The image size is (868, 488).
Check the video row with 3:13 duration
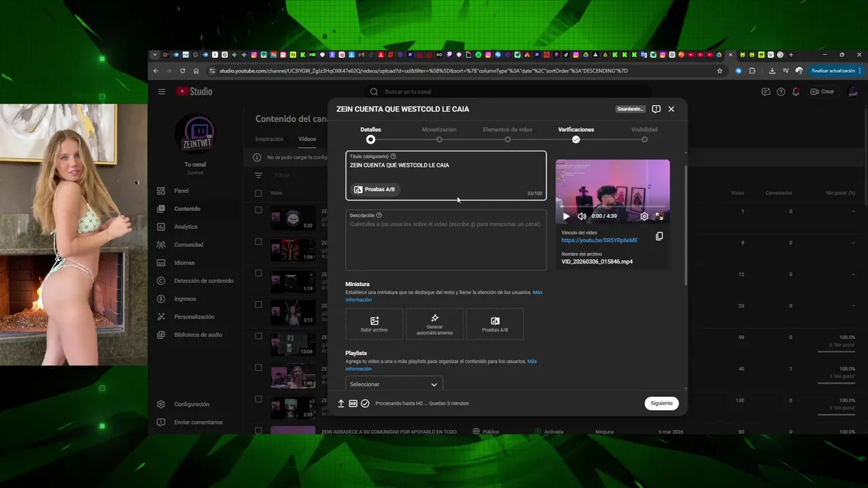[258, 304]
